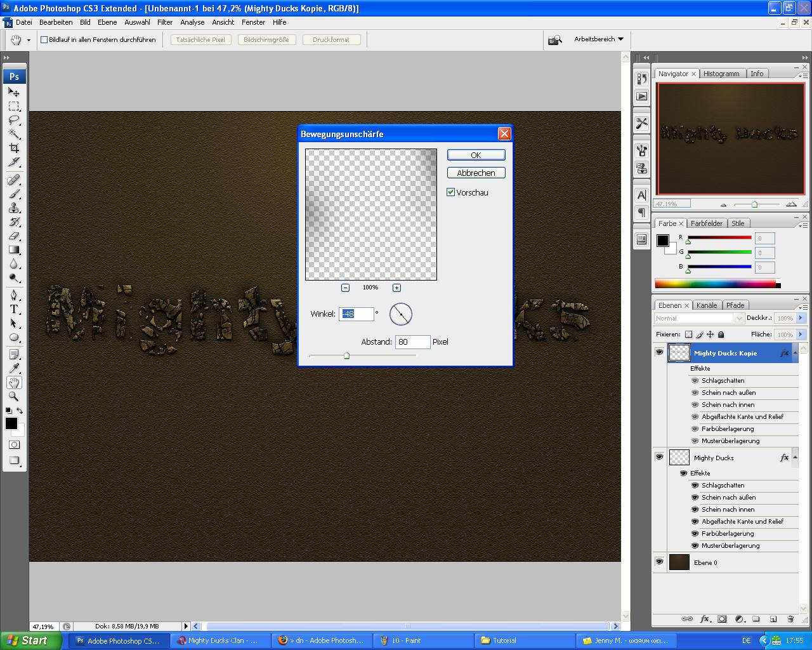Hide the Ebene 0 layer
This screenshot has width=812, height=650.
[659, 562]
